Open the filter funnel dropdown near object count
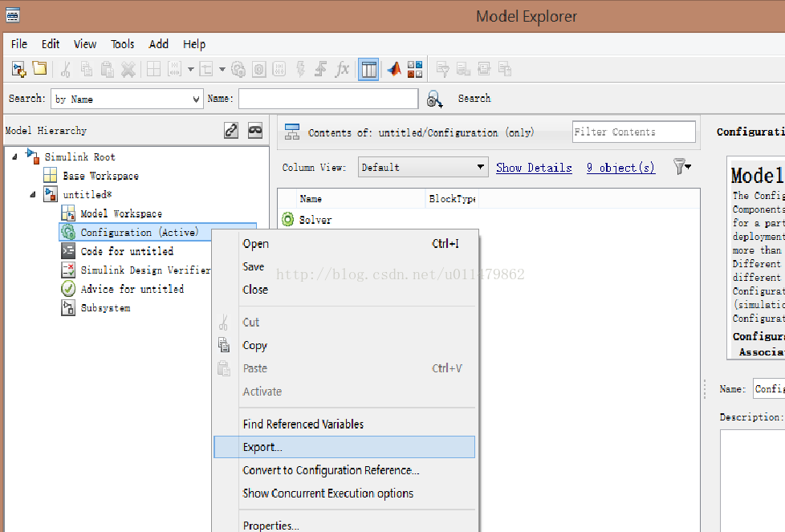Screen dimensions: 785x532 (682, 167)
